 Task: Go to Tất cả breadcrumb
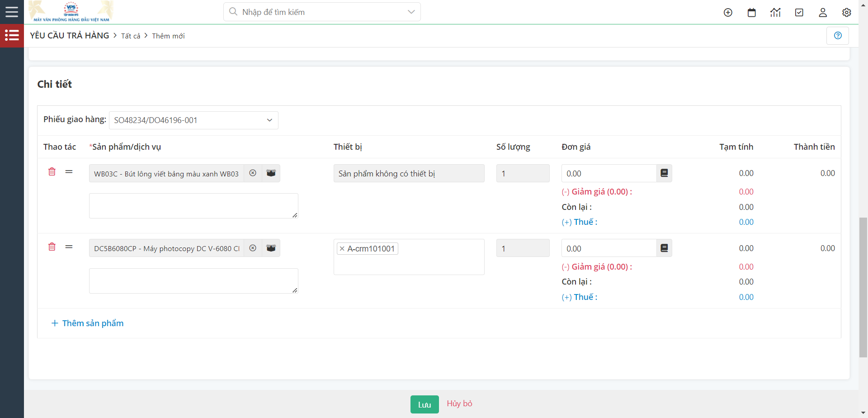click(x=131, y=36)
